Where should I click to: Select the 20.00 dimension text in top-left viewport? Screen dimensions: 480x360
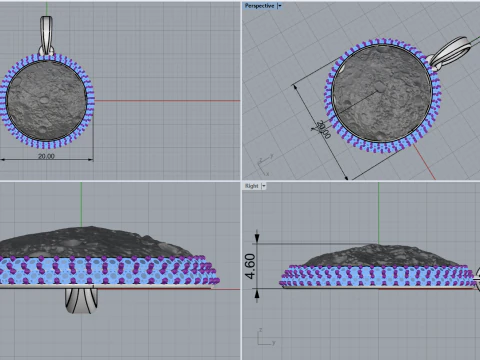point(46,156)
